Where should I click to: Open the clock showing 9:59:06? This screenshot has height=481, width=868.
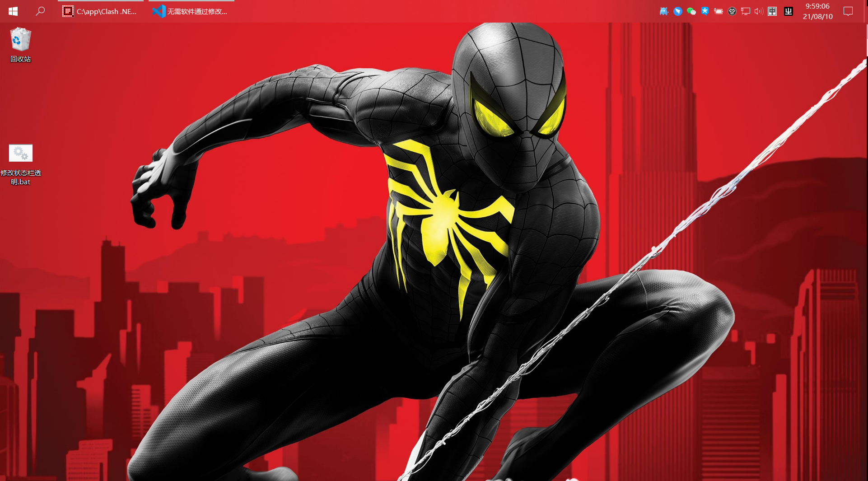(x=817, y=11)
